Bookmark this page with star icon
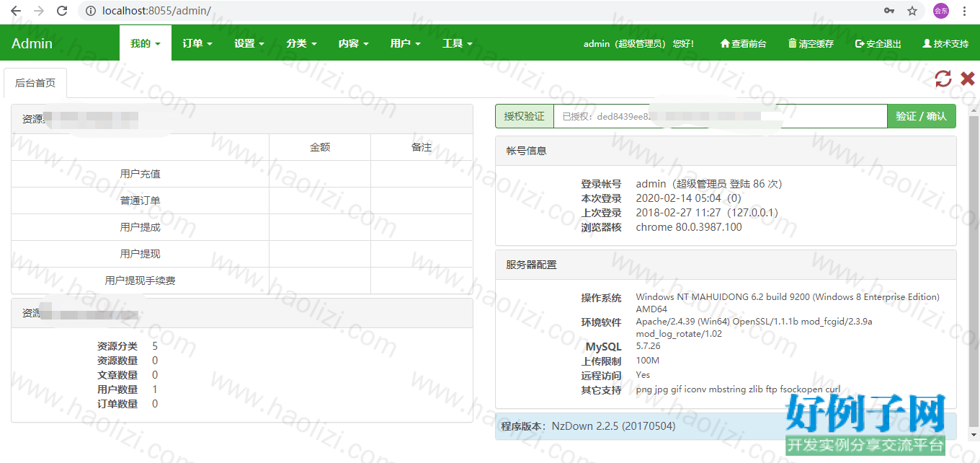Viewport: 980px width, 463px height. click(x=912, y=11)
